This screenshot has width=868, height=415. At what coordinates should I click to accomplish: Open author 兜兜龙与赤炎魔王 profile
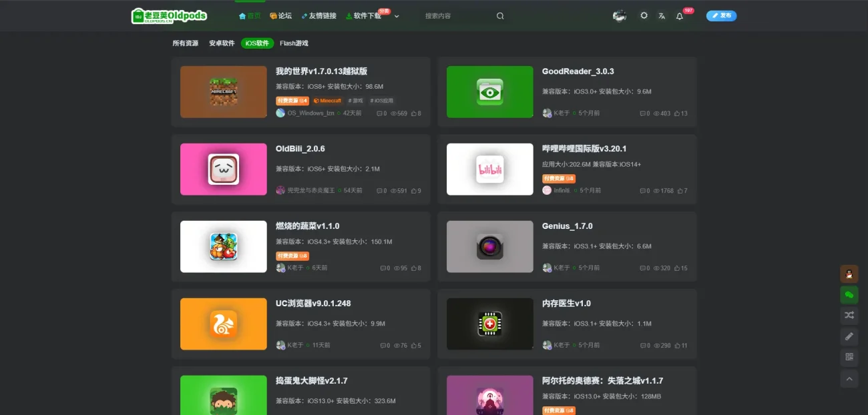(x=311, y=191)
